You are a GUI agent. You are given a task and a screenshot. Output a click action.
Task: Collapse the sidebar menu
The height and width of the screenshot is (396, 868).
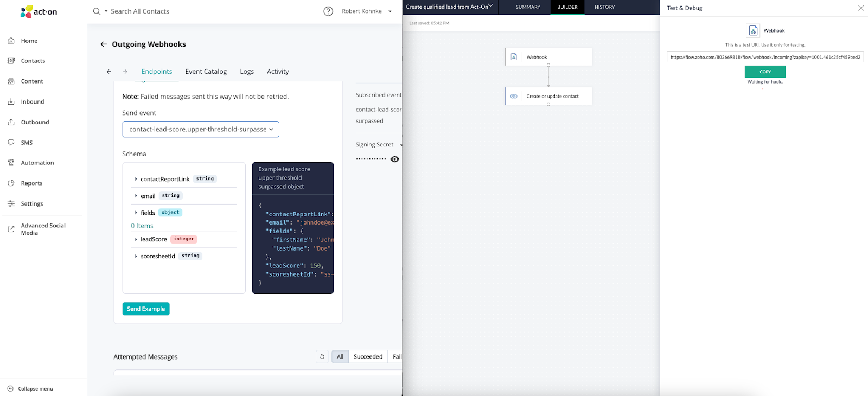click(x=30, y=388)
